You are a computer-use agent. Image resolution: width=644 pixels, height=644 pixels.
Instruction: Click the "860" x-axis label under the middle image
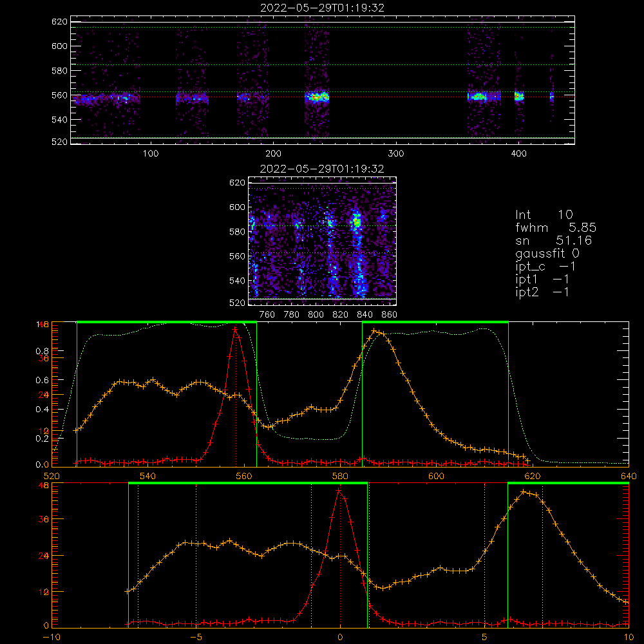[x=390, y=315]
